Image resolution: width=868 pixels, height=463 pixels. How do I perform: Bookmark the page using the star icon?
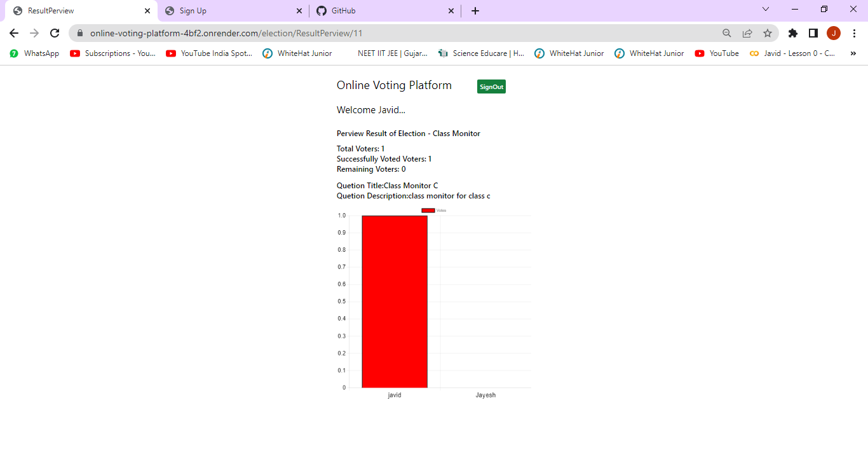tap(768, 32)
